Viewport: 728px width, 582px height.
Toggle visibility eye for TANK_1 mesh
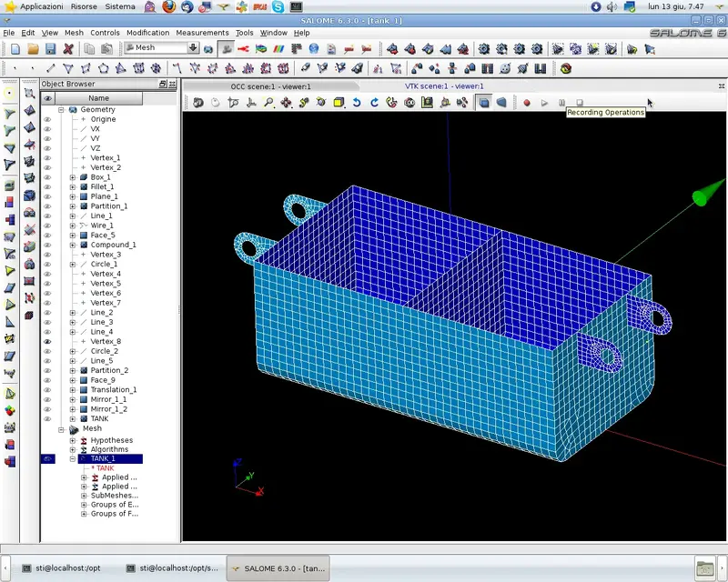tap(47, 458)
